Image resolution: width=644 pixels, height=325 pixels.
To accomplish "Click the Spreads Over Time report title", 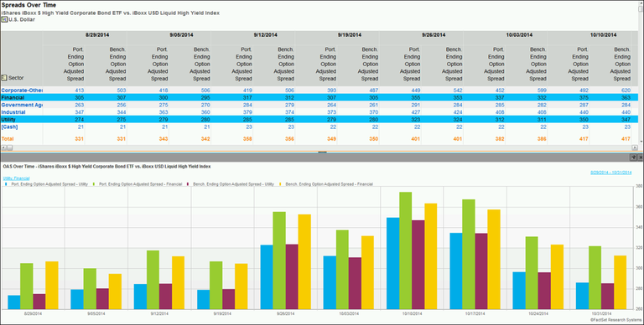I will point(29,5).
